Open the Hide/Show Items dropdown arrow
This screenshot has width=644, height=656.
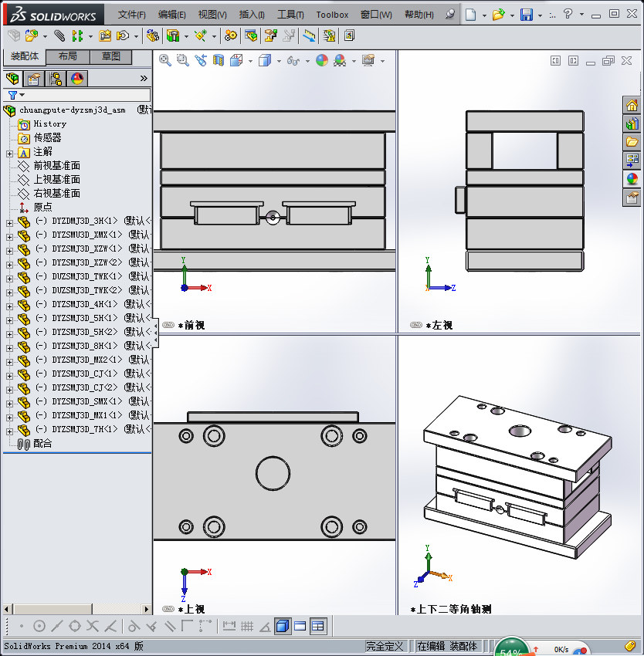307,61
